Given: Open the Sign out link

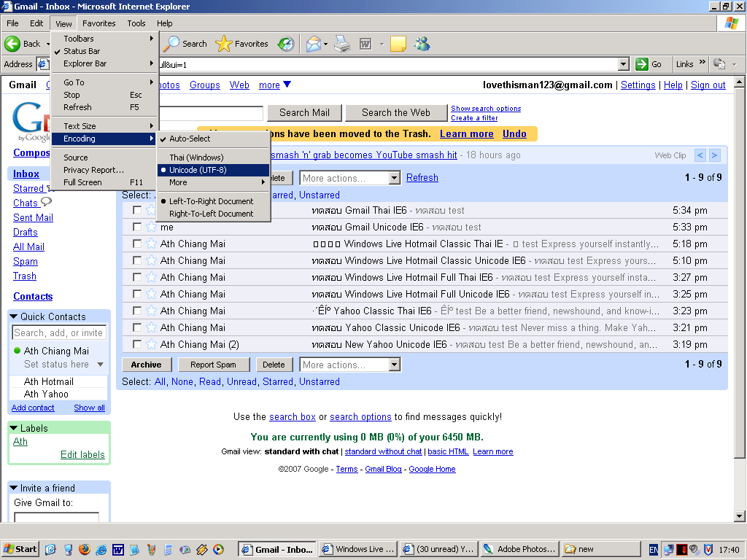Looking at the screenshot, I should pyautogui.click(x=708, y=85).
